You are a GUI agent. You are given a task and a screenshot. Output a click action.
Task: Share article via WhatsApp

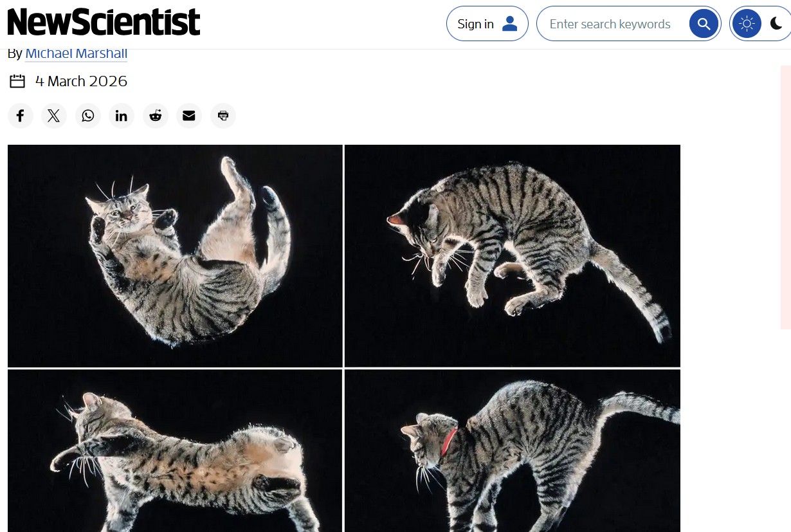[x=88, y=116]
